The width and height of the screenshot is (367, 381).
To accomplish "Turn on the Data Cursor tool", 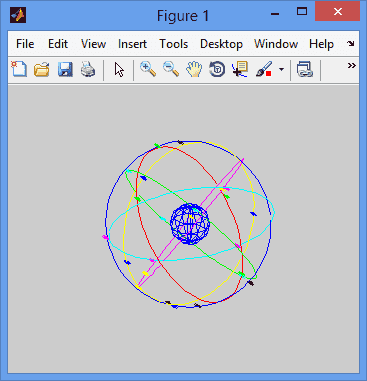I will tap(240, 69).
